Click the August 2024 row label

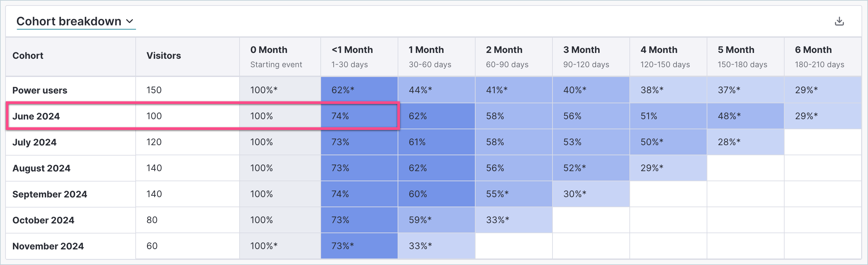click(x=42, y=168)
